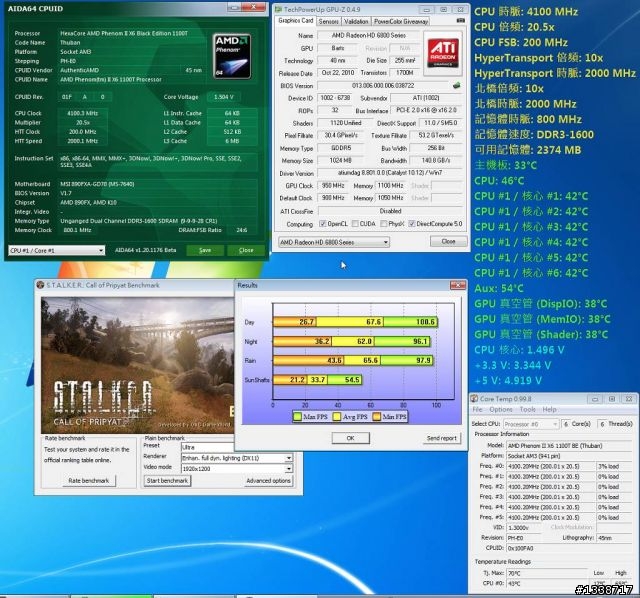Open the Tools menu in Core Temp

pos(527,409)
